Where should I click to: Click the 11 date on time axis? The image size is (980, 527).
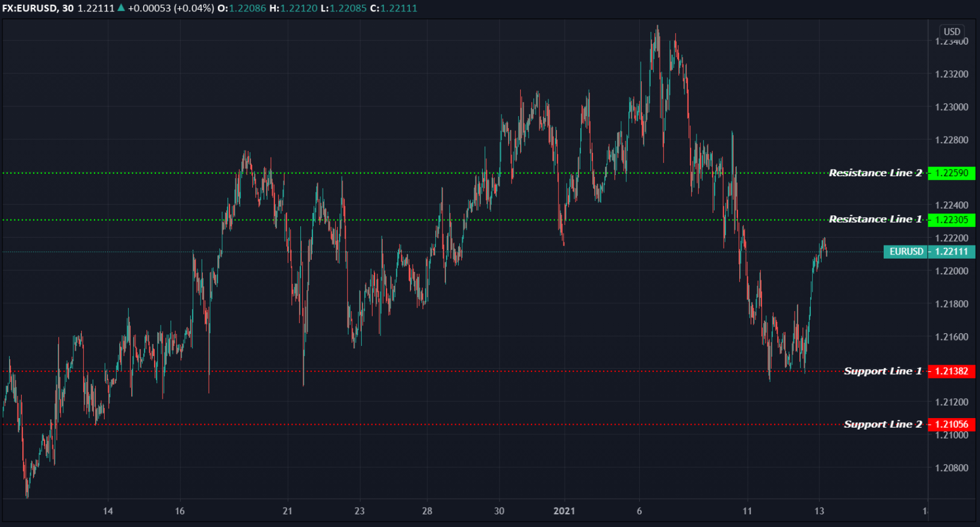(747, 511)
